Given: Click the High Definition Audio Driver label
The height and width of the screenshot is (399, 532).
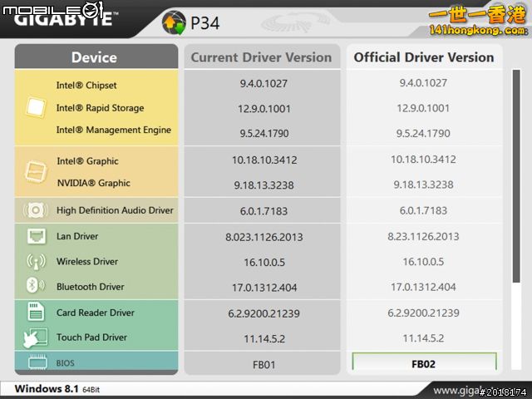Looking at the screenshot, I should (115, 210).
